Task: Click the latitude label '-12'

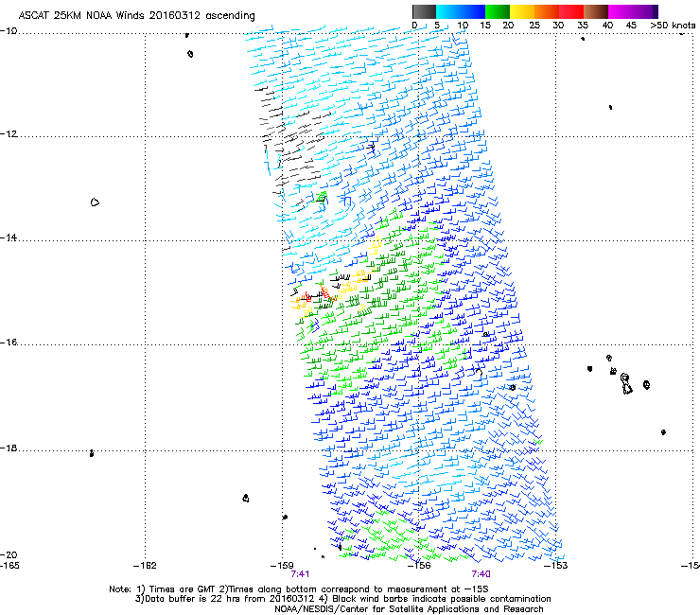Action: tap(9, 134)
